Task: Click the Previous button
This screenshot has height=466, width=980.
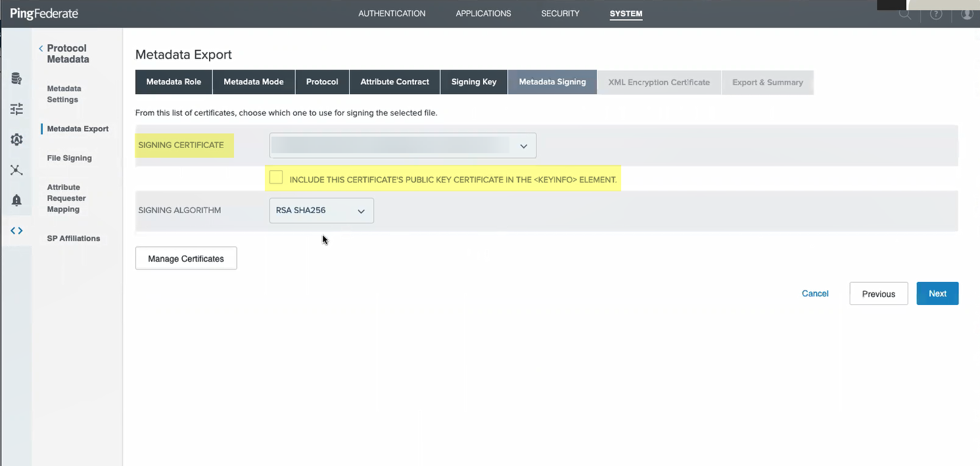Action: point(878,294)
